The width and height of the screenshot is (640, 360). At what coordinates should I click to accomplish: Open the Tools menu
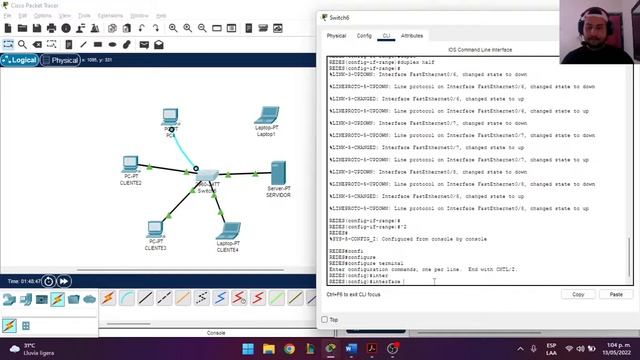tap(84, 16)
